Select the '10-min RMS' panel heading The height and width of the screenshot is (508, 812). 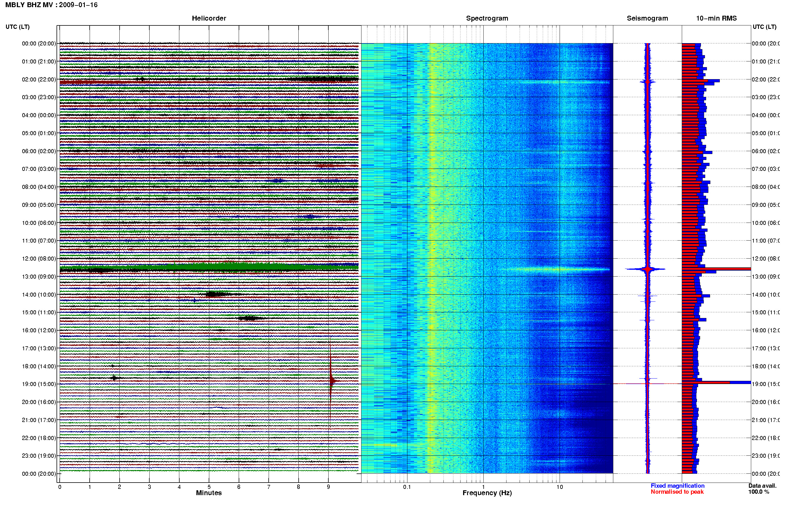coord(716,19)
